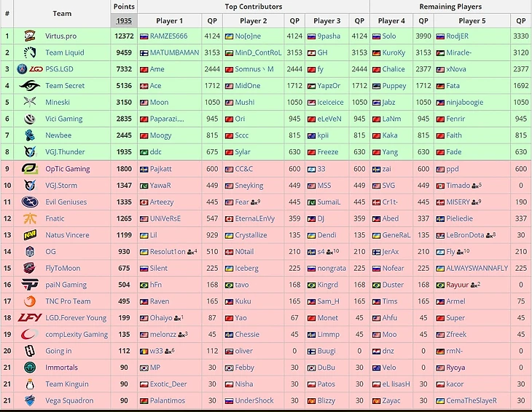532x412 pixels.
Task: Open player ALWAYSWANNAFLY's link
Action: [x=477, y=268]
